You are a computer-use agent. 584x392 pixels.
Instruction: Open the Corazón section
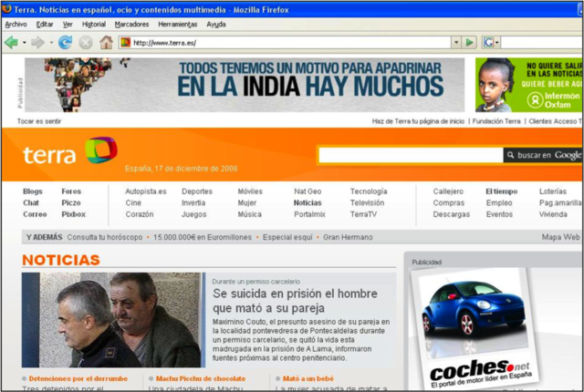[x=140, y=214]
